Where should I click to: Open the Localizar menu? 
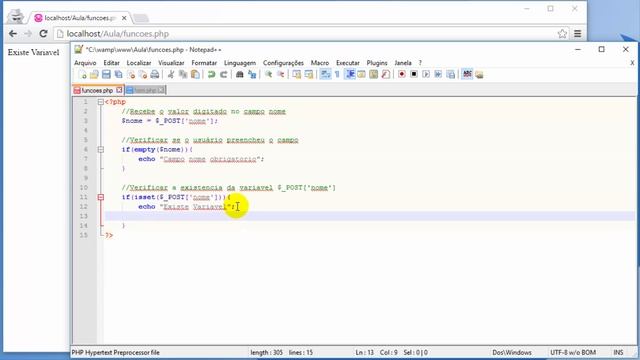pyautogui.click(x=139, y=63)
